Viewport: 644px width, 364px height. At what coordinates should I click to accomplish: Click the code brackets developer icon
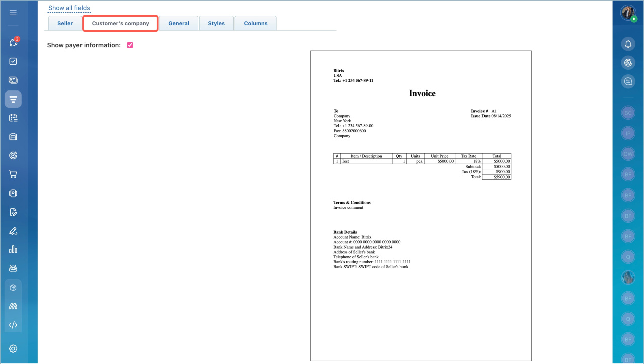click(x=13, y=325)
